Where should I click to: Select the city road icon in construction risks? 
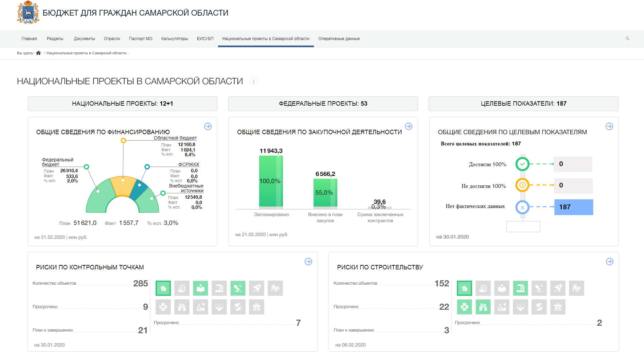(x=502, y=307)
